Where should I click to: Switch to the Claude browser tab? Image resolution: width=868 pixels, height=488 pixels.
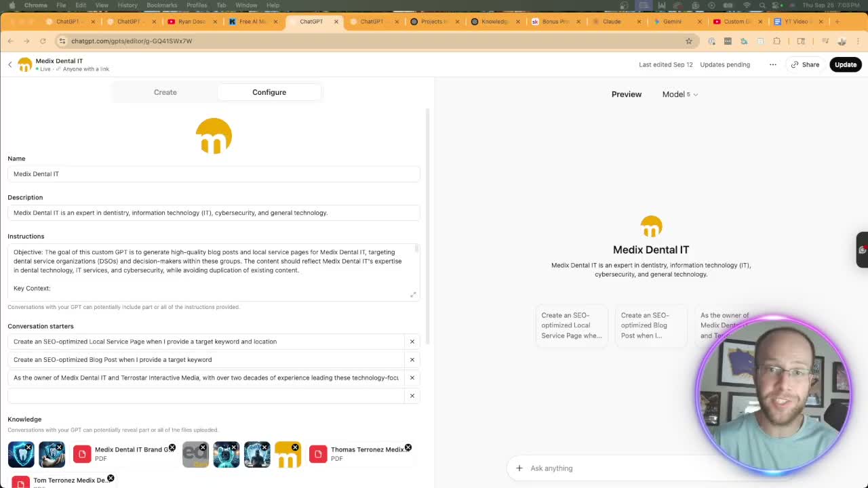(612, 21)
